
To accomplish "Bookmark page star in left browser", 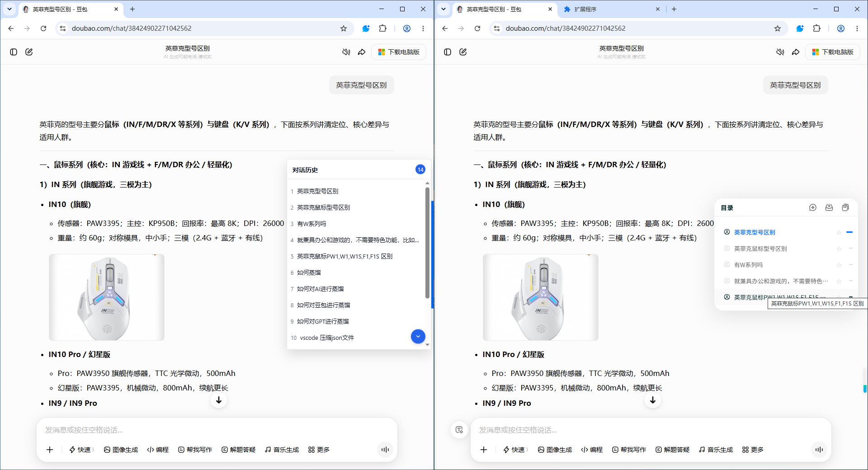I will coord(344,28).
